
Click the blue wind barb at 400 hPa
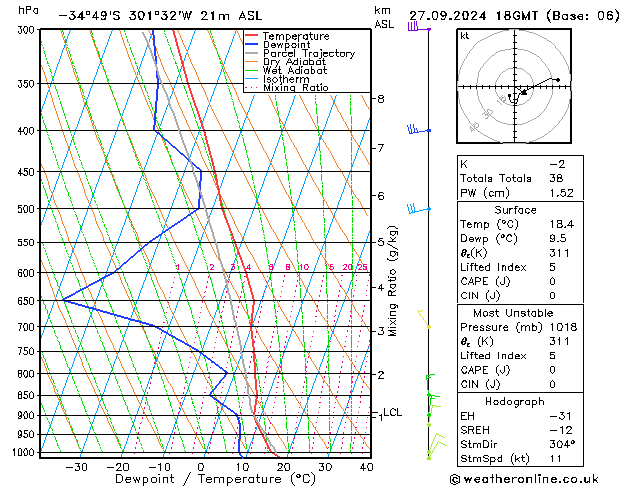tap(419, 129)
